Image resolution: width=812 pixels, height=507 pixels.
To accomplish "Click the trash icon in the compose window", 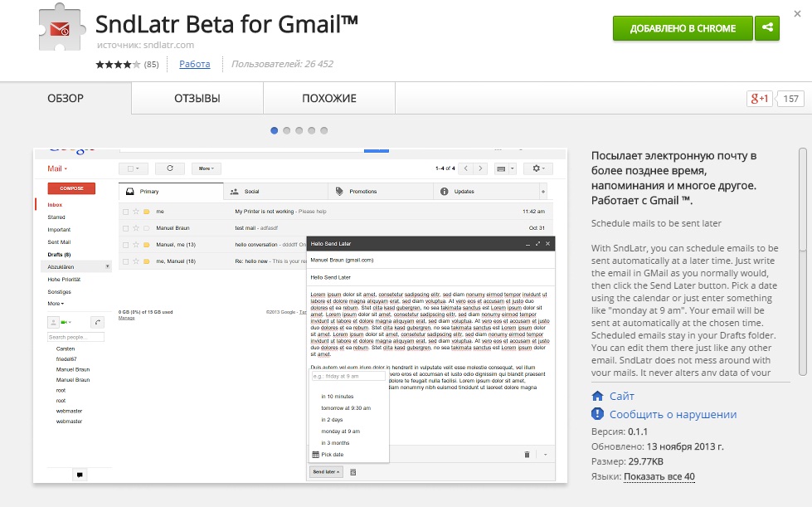I will coord(527,453).
